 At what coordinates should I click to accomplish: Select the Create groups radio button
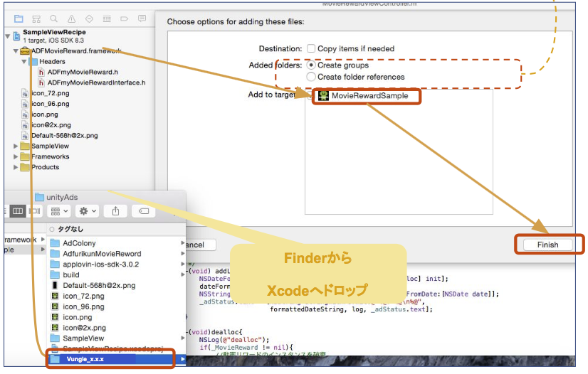click(311, 65)
